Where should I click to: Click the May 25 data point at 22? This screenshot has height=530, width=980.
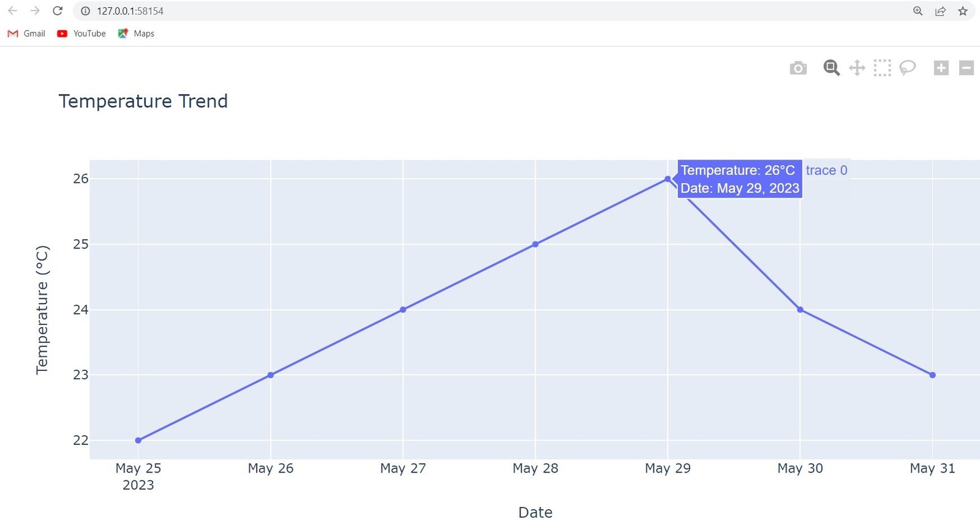click(x=138, y=441)
